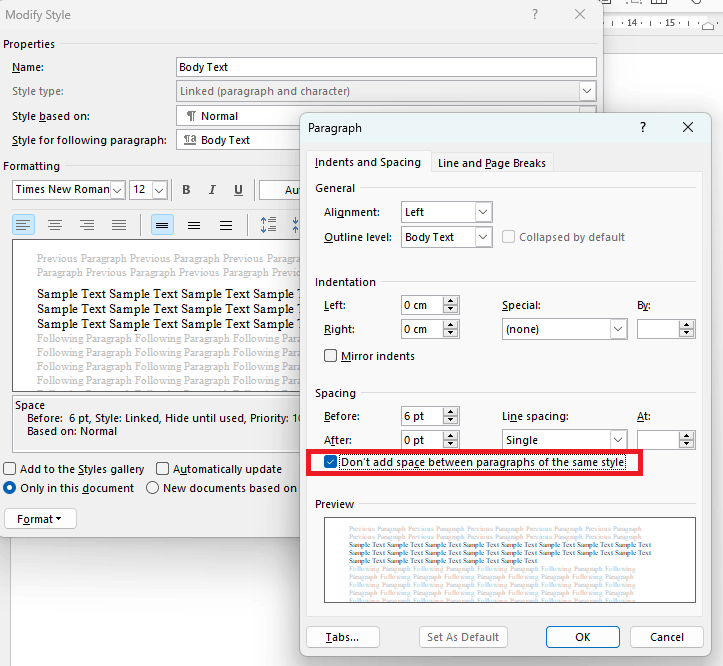Toggle Bold formatting in Modify Style
The width and height of the screenshot is (723, 666).
(x=186, y=190)
